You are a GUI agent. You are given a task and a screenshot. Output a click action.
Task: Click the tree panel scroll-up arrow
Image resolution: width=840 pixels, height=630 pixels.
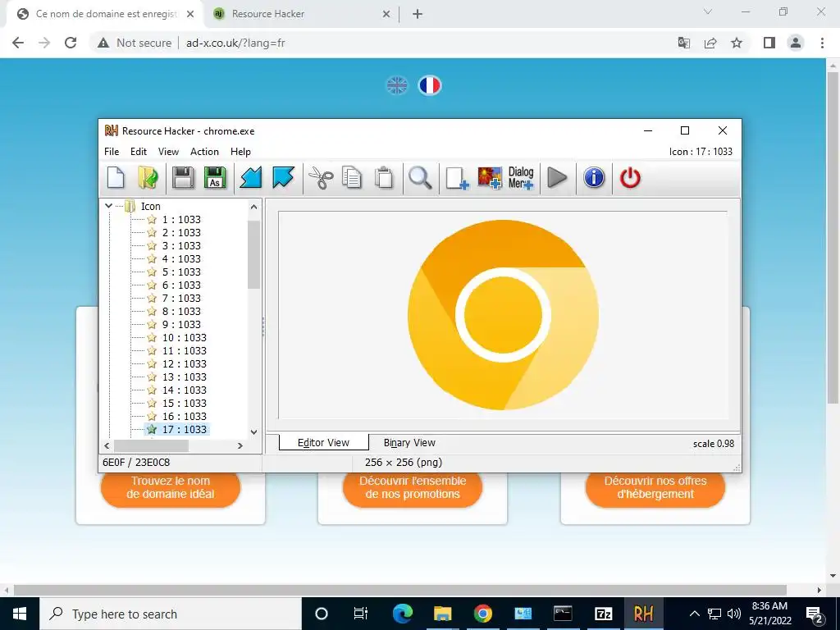[254, 207]
